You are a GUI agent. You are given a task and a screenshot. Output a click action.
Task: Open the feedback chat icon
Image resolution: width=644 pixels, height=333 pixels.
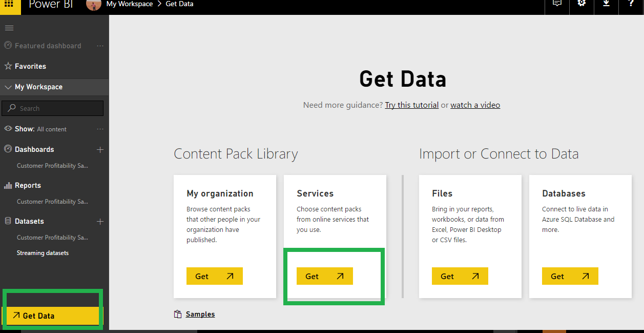[x=557, y=4]
